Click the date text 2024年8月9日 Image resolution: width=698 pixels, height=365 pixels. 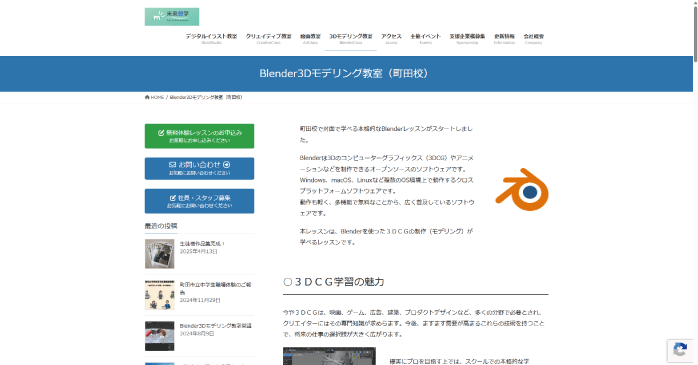pos(197,333)
